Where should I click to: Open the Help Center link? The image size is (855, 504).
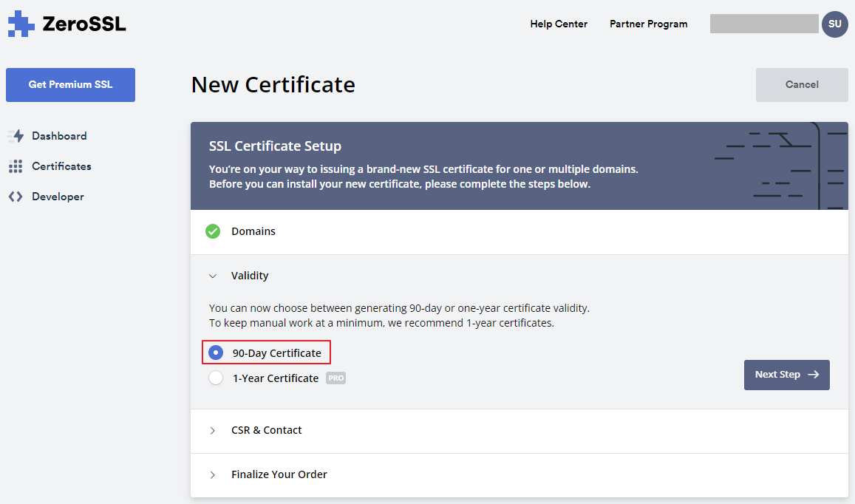coord(559,24)
